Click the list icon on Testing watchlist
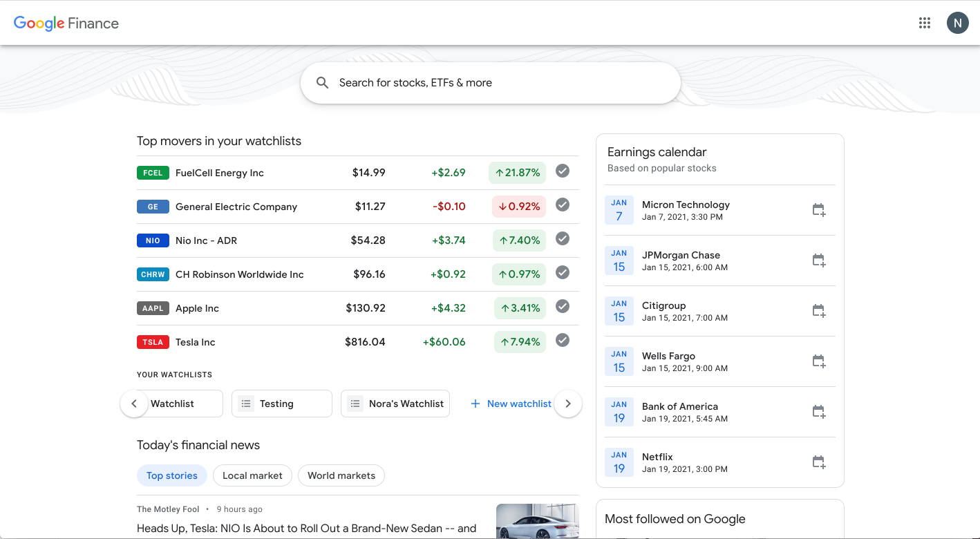This screenshot has height=539, width=980. click(246, 404)
